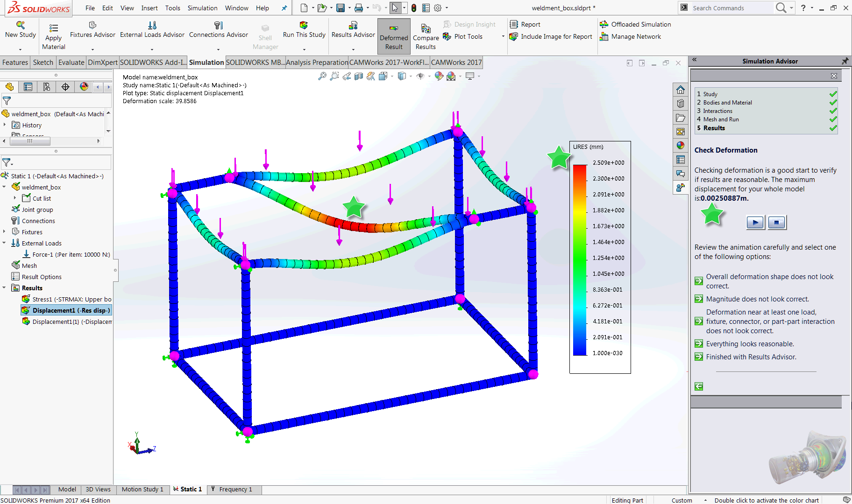This screenshot has height=504, width=852.
Task: Select the DisplayManager tab
Action: (84, 87)
